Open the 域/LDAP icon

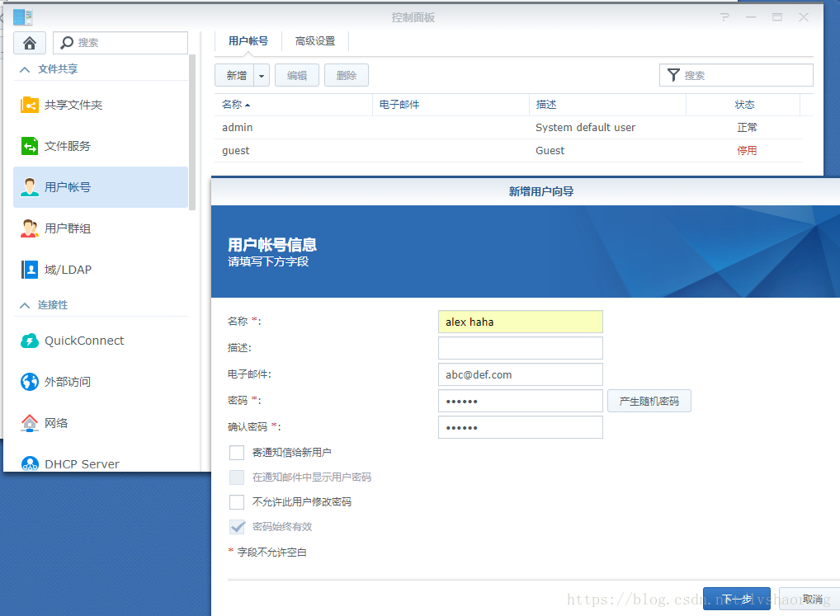click(x=30, y=270)
